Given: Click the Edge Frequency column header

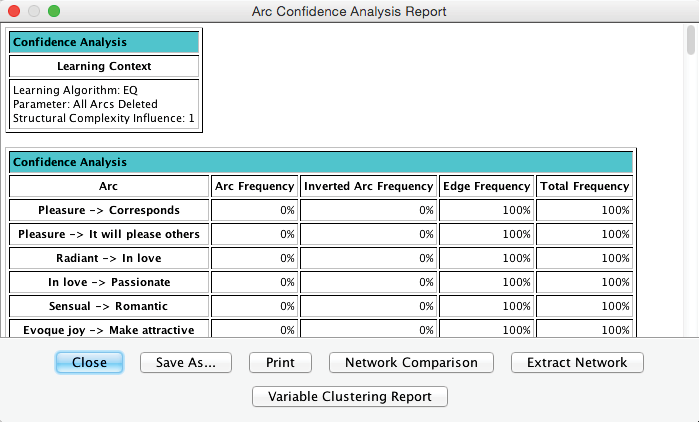Looking at the screenshot, I should click(486, 186).
